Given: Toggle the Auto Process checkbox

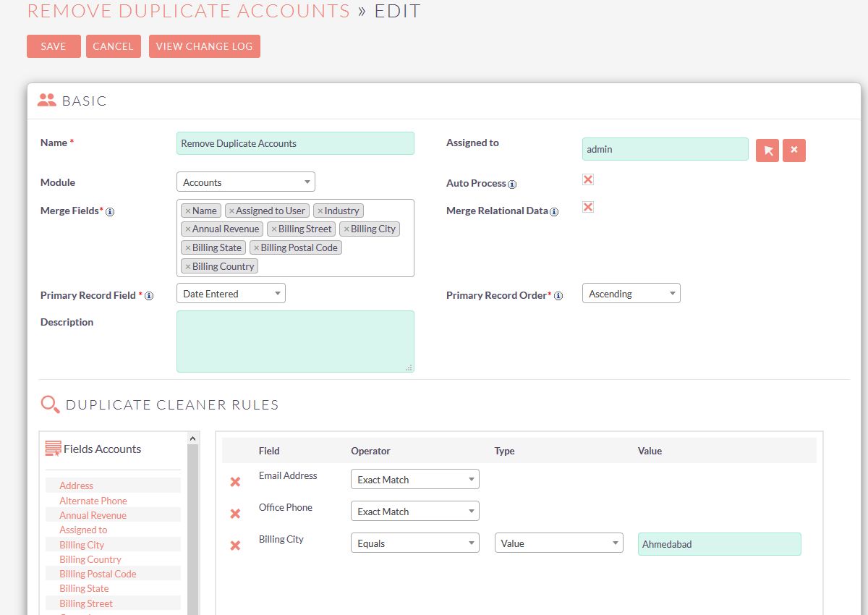Looking at the screenshot, I should coord(587,179).
